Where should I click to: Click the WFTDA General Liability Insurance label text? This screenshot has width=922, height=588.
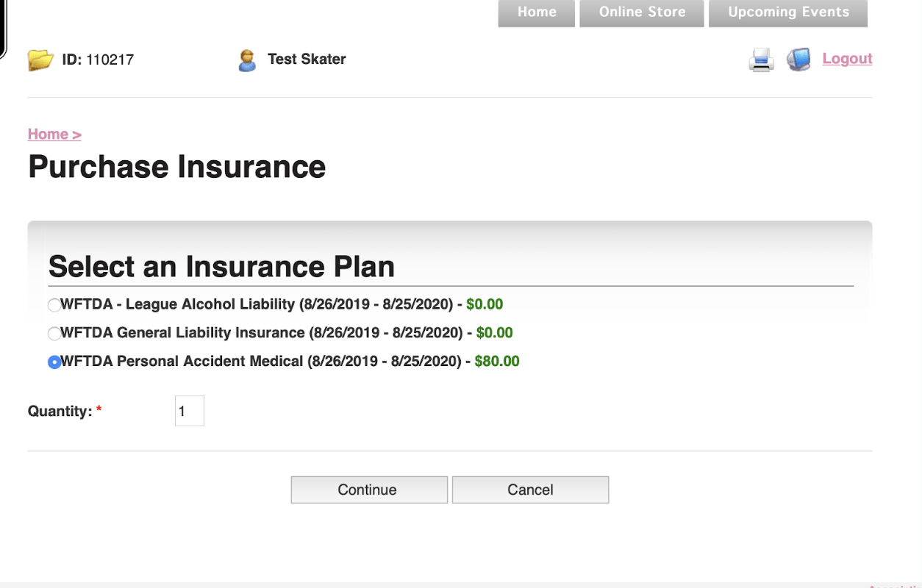pyautogui.click(x=262, y=333)
